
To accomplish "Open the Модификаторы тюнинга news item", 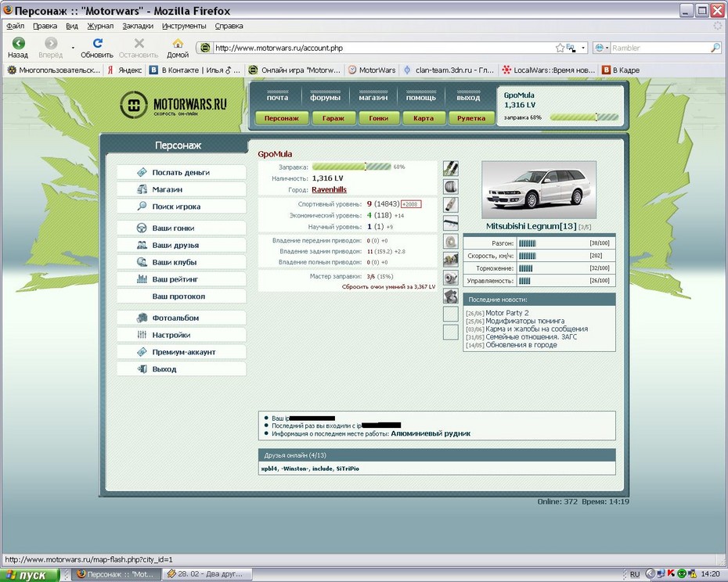I will pos(525,321).
